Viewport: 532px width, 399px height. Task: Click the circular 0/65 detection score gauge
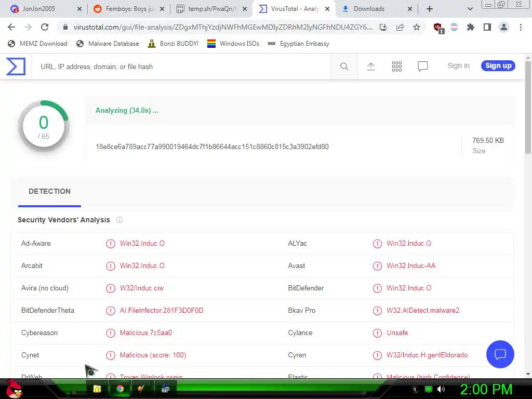pyautogui.click(x=44, y=126)
